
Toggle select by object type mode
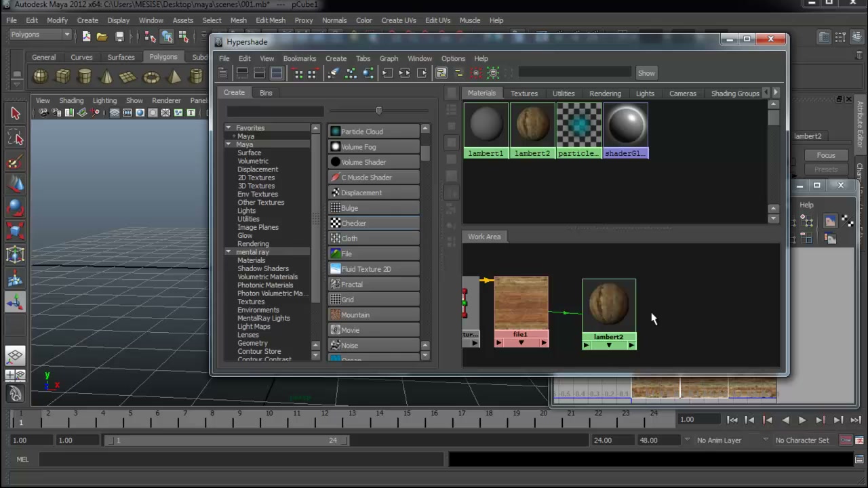167,36
